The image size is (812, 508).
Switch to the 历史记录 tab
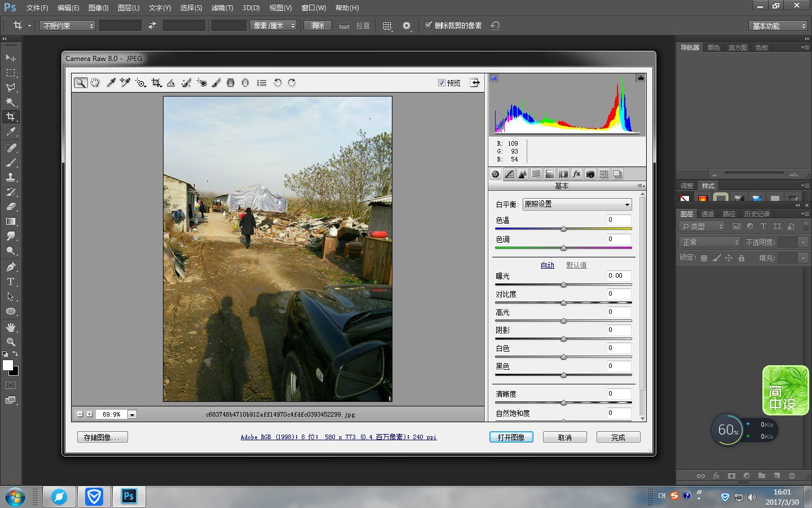pyautogui.click(x=757, y=214)
